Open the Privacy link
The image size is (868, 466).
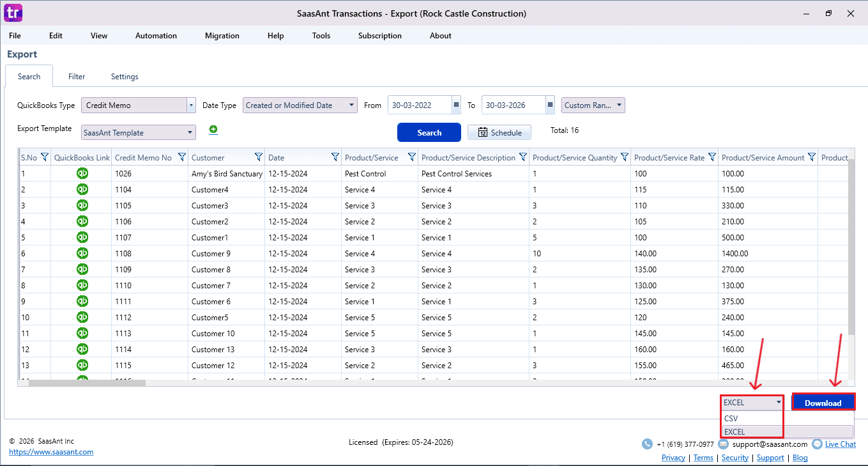click(673, 458)
